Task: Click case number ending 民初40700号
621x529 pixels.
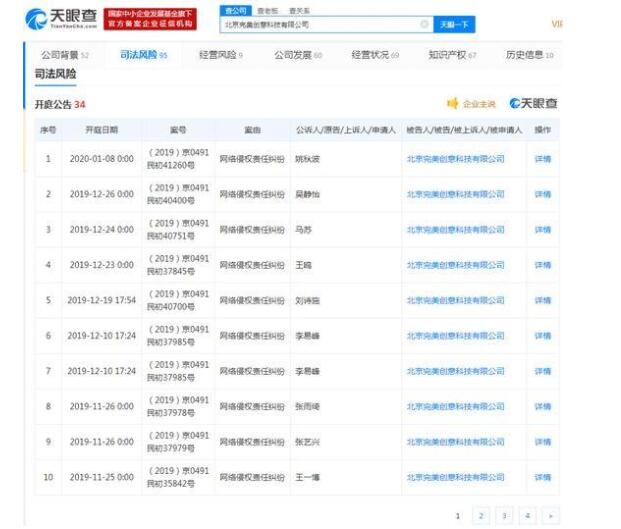Action: (x=178, y=301)
